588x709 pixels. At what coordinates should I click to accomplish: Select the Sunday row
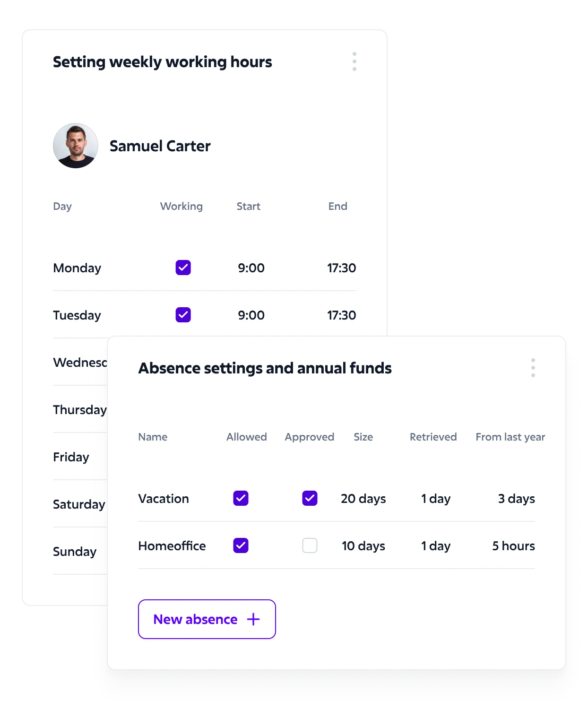[80, 552]
